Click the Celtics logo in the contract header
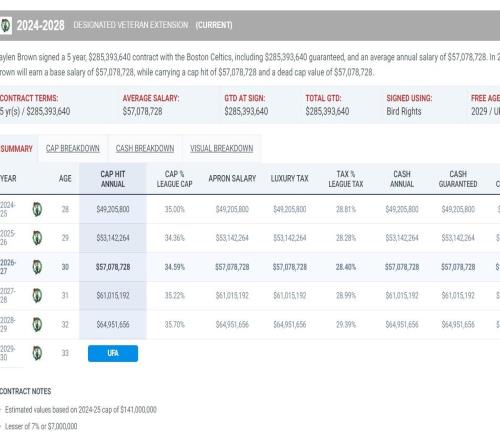Viewport: 500px width, 440px height. click(x=5, y=25)
